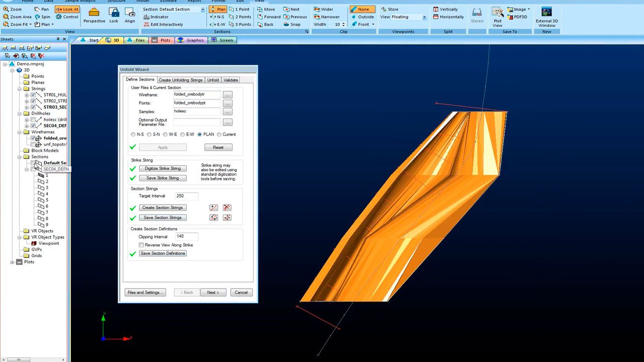This screenshot has width=644, height=362.
Task: Click the delete section string icon
Action: click(227, 208)
